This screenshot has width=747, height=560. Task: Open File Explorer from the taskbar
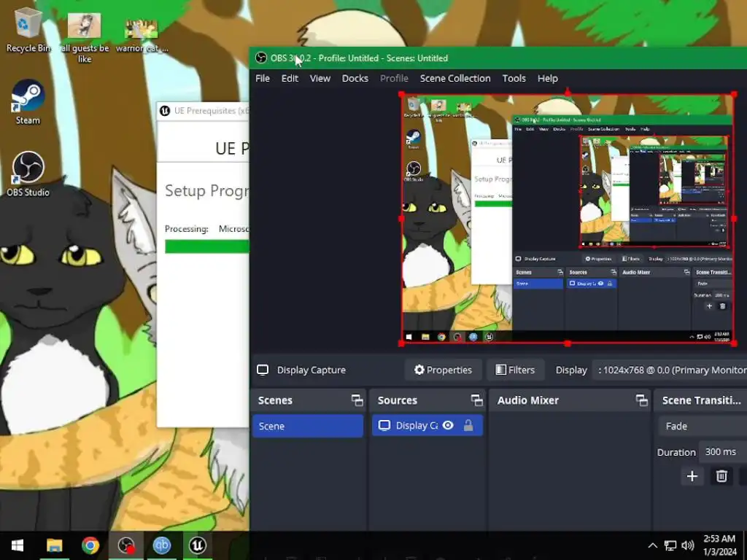pos(54,545)
